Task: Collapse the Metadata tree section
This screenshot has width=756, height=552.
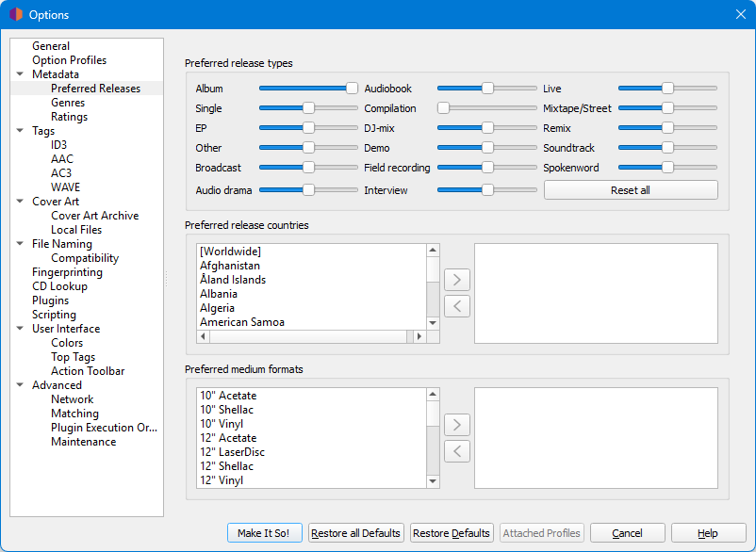Action: click(21, 74)
